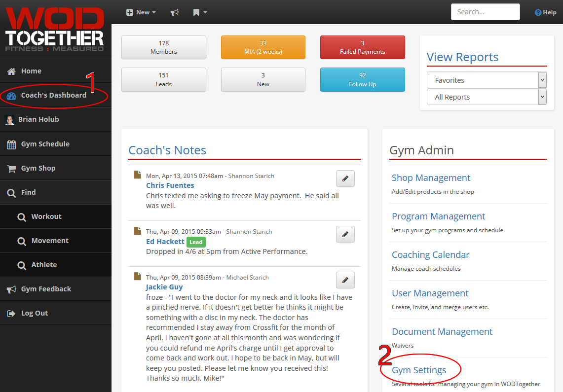Open Coach's Dashboard in sidebar
563x392 pixels.
pos(53,95)
